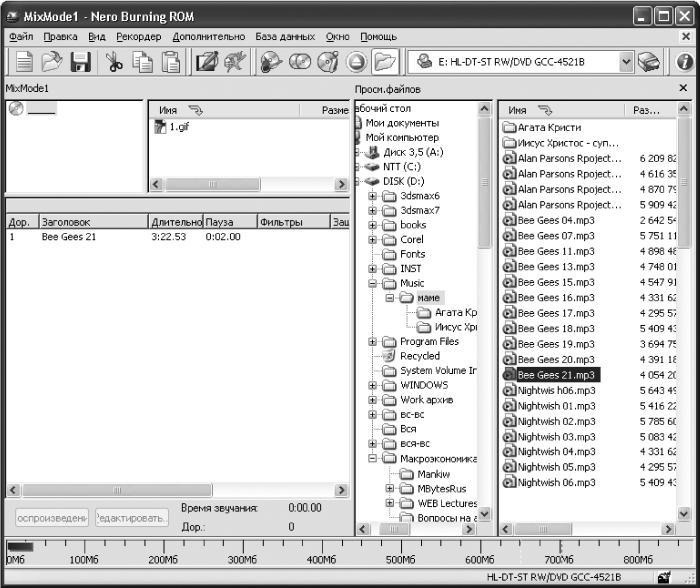Click the Paste clipboard icon

pos(171,62)
